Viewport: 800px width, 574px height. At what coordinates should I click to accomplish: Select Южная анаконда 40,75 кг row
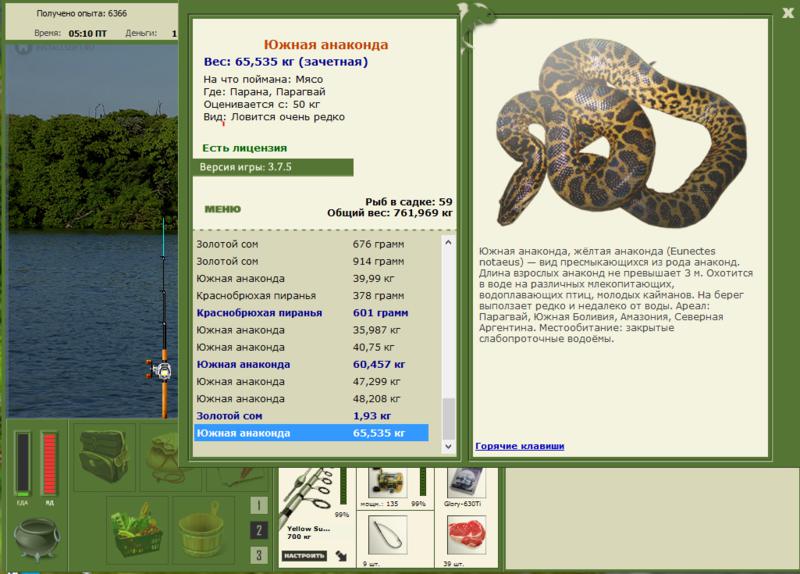(311, 347)
